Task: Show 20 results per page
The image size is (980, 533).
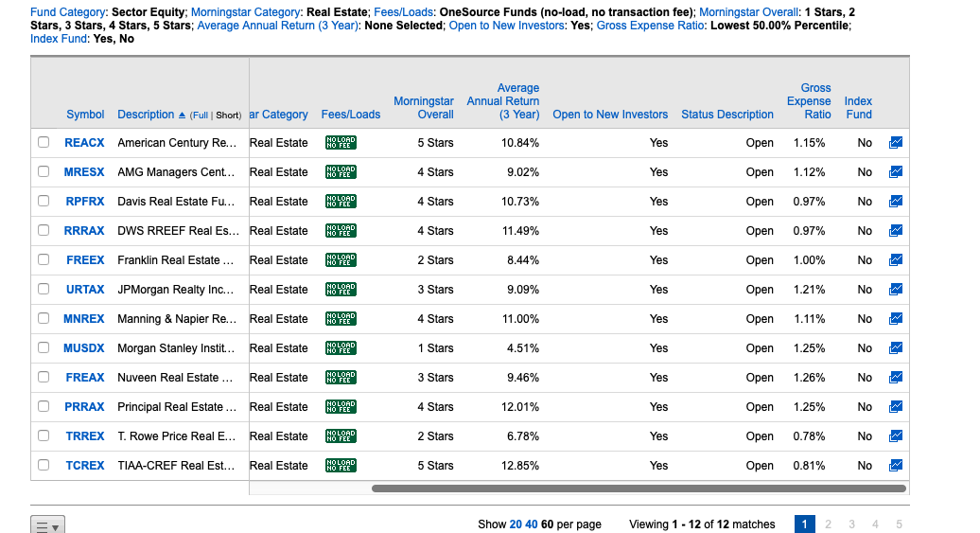Action: [x=516, y=524]
